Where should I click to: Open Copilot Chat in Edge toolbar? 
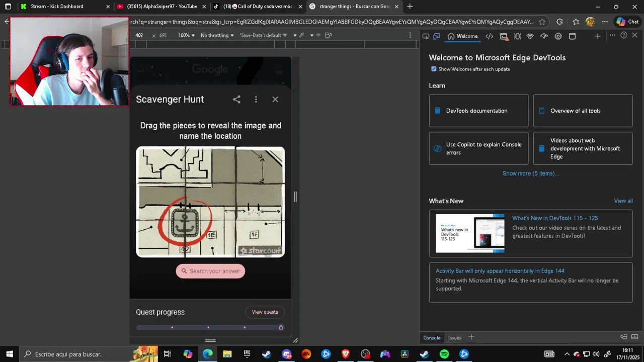coord(627,22)
